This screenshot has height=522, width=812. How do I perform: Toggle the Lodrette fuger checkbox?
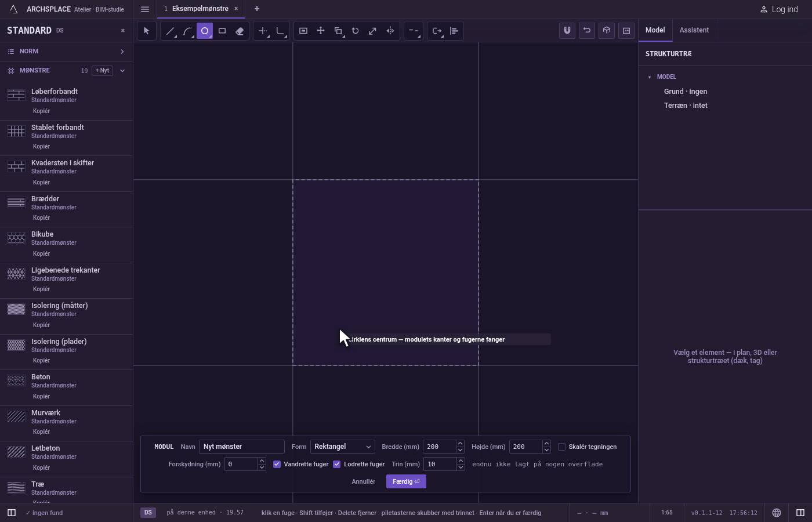[x=337, y=464]
